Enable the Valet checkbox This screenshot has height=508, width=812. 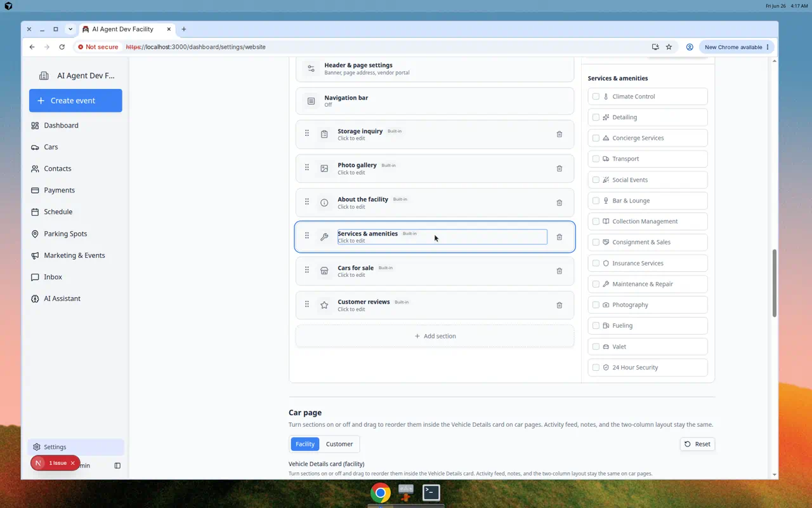pyautogui.click(x=596, y=347)
